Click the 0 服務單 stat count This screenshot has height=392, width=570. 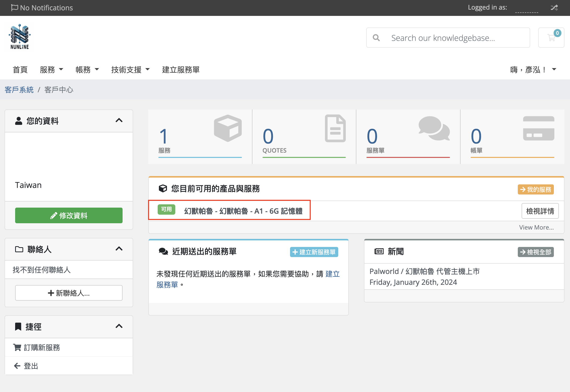pos(372,136)
